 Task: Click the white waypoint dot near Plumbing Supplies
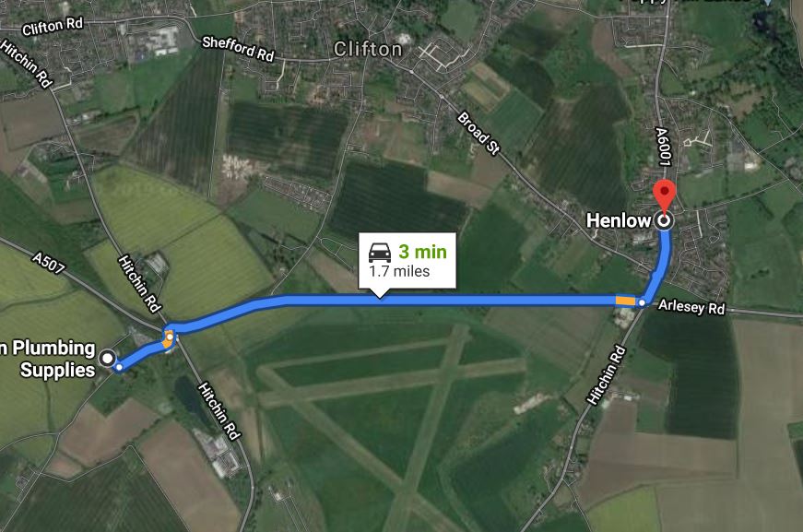[x=119, y=367]
